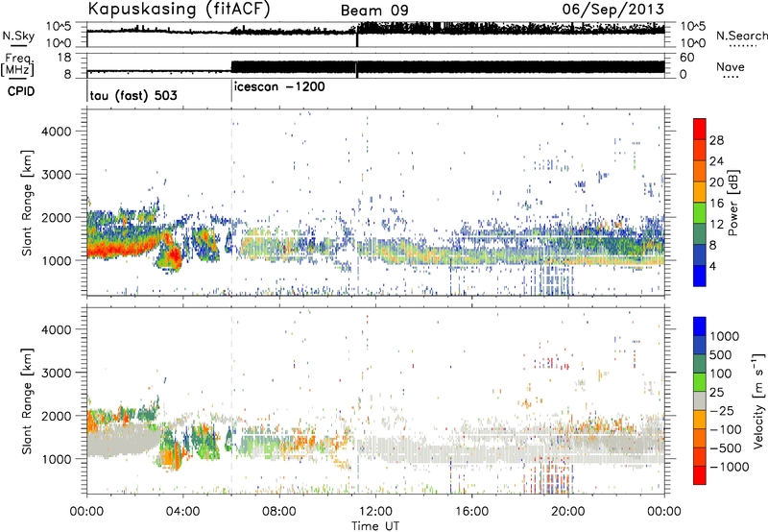Click the blue bottom of the power colorbar

[x=700, y=276]
